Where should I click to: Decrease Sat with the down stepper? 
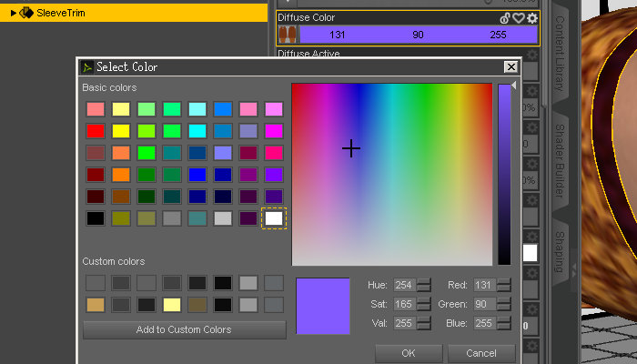pyautogui.click(x=424, y=308)
